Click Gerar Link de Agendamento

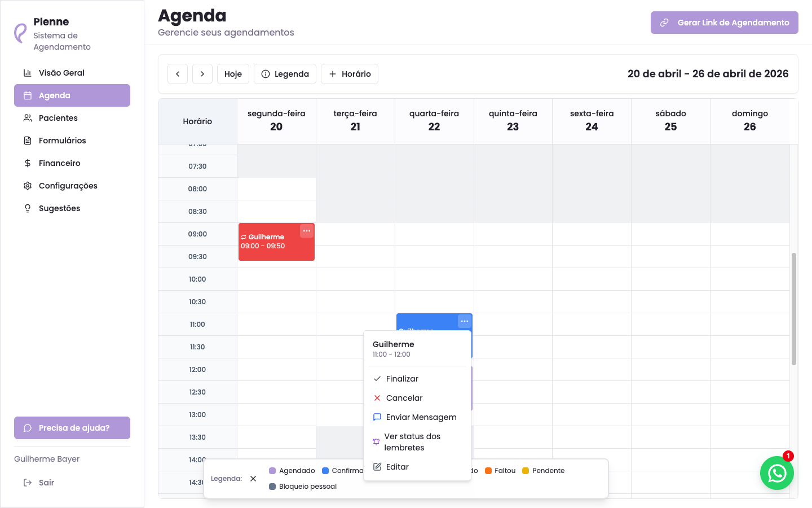point(724,23)
